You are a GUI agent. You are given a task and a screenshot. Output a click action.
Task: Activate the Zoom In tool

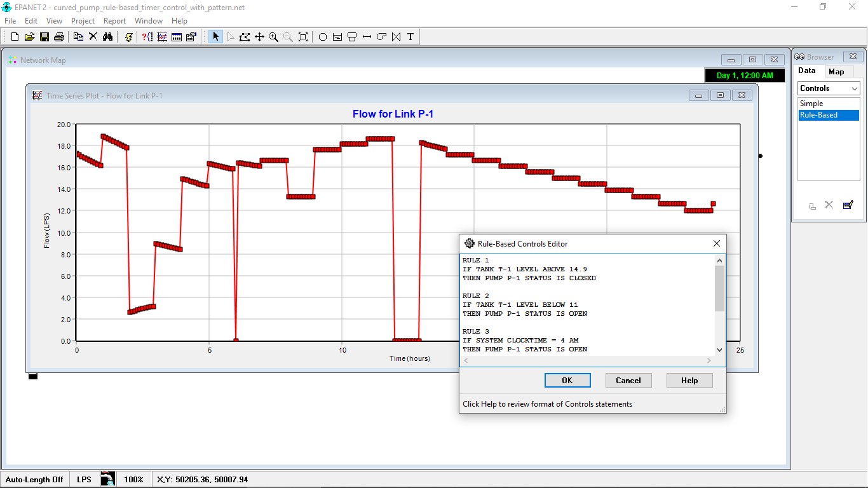273,36
